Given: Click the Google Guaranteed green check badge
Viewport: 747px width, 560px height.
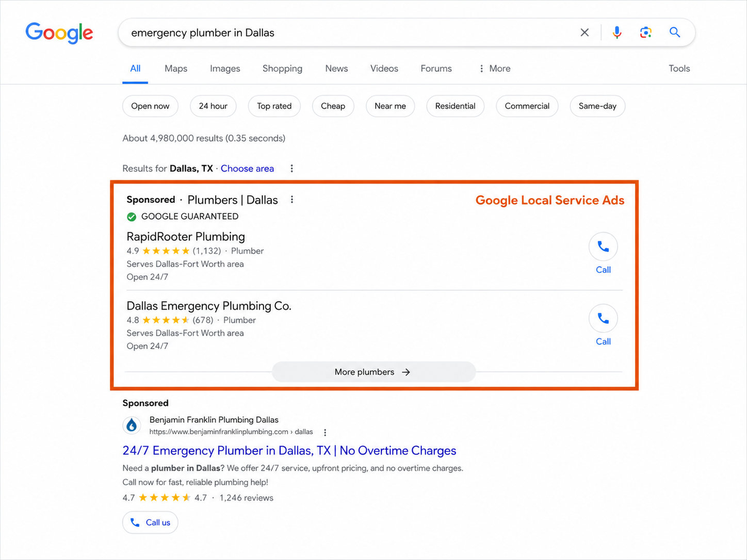Looking at the screenshot, I should 132,217.
